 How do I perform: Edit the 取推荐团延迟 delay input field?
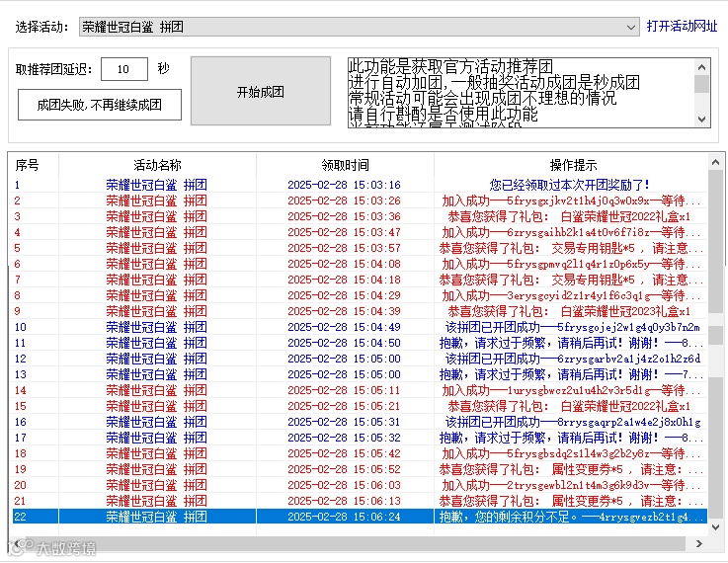click(123, 69)
